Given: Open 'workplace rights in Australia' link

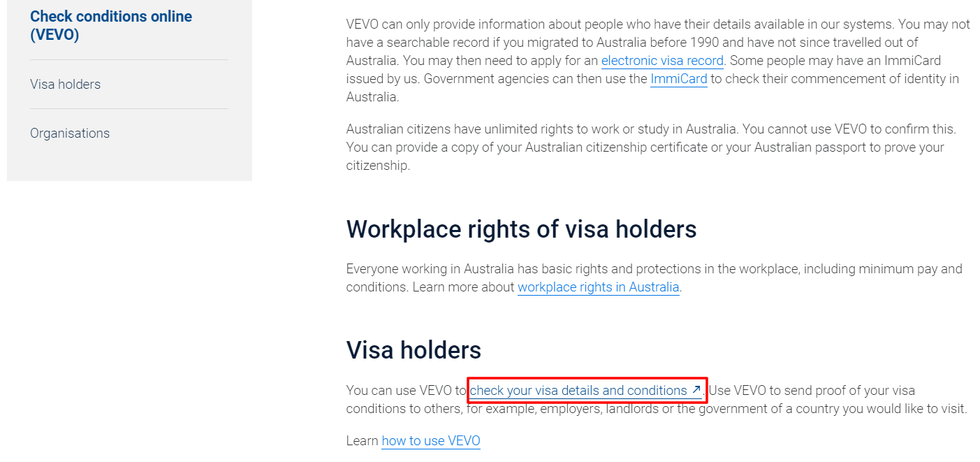Looking at the screenshot, I should pos(598,287).
